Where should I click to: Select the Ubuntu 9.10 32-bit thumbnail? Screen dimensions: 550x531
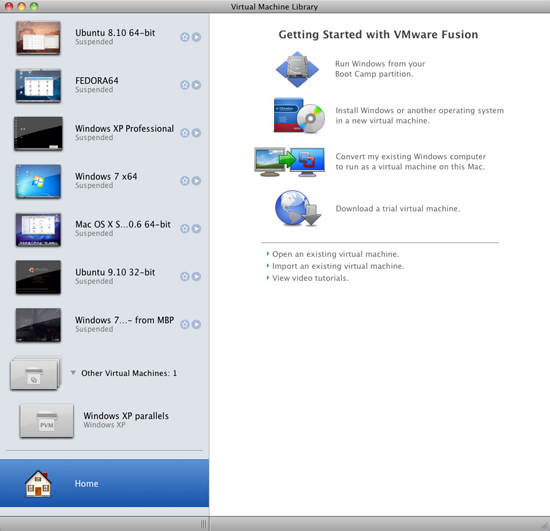(38, 277)
